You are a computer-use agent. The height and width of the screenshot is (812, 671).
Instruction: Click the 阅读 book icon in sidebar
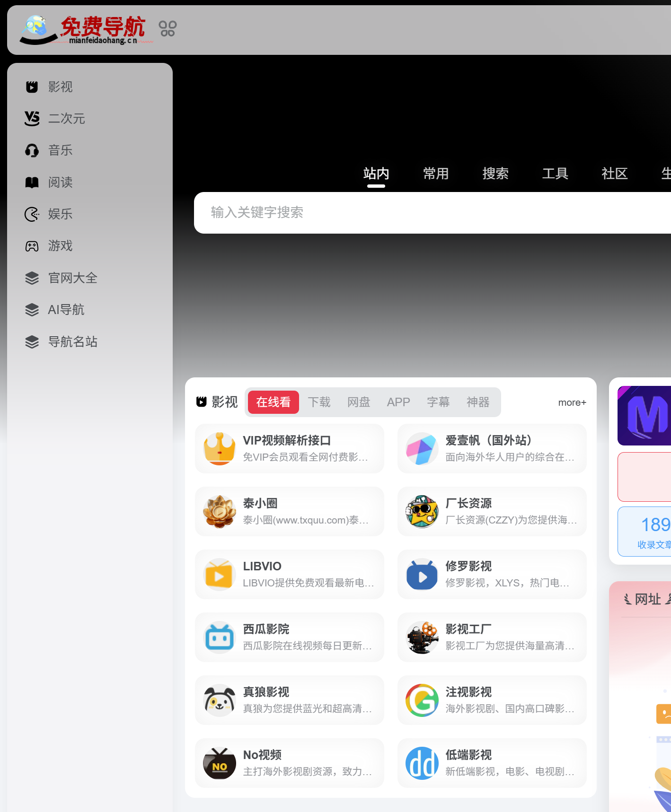point(32,182)
